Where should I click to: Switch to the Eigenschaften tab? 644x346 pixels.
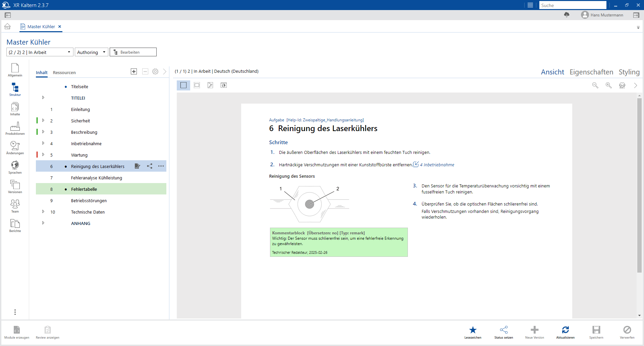(x=591, y=72)
